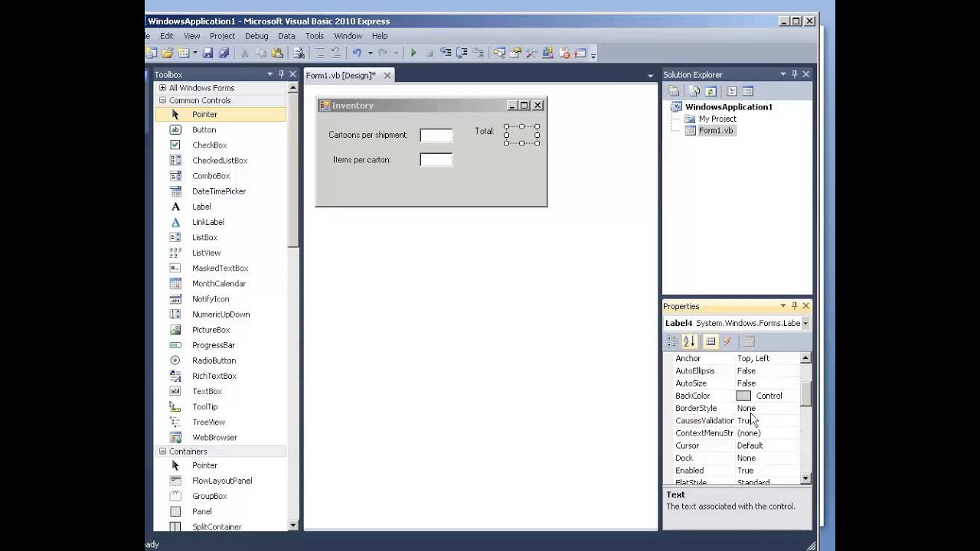
Task: Toggle auto-hide pin on Solution Explorer
Action: [x=794, y=74]
